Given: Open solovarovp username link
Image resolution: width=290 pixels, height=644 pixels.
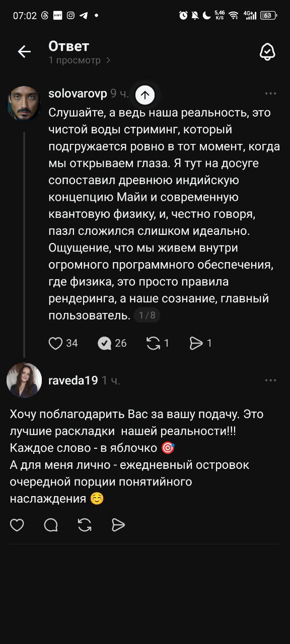Looking at the screenshot, I should point(78,94).
